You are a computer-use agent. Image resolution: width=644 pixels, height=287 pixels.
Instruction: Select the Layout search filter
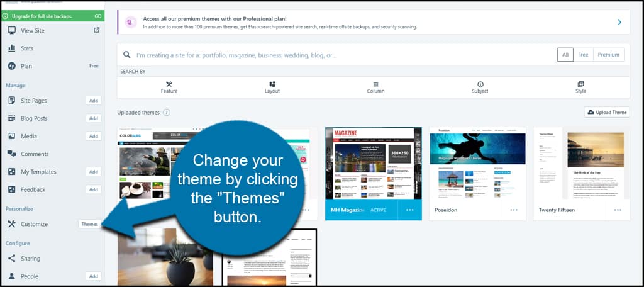[x=272, y=87]
